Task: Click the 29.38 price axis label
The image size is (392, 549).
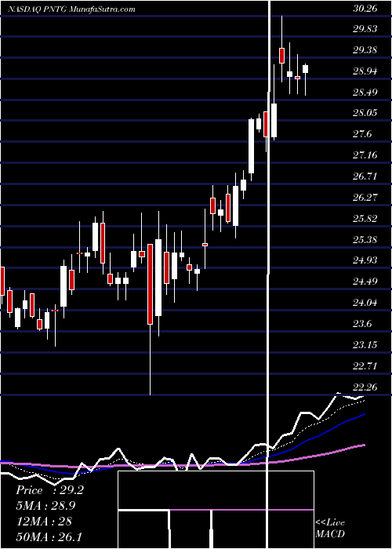Action: [365, 50]
